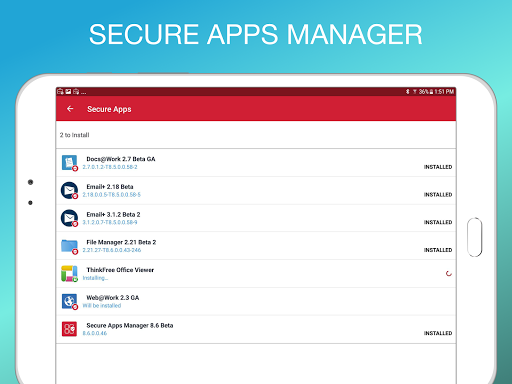Click version link 2.18.0.0.5 under Email+
This screenshot has height=384, width=512.
[x=112, y=195]
